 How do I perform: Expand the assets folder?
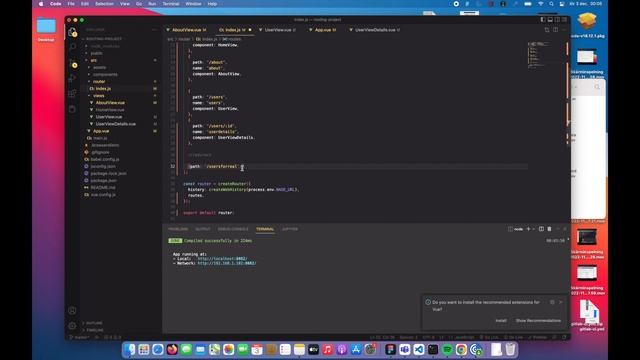tap(99, 67)
